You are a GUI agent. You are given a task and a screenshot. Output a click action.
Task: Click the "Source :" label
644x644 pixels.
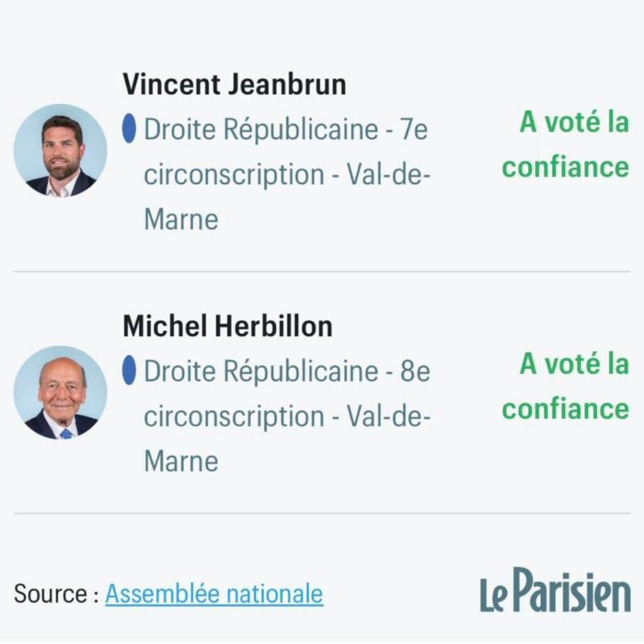[x=57, y=594]
